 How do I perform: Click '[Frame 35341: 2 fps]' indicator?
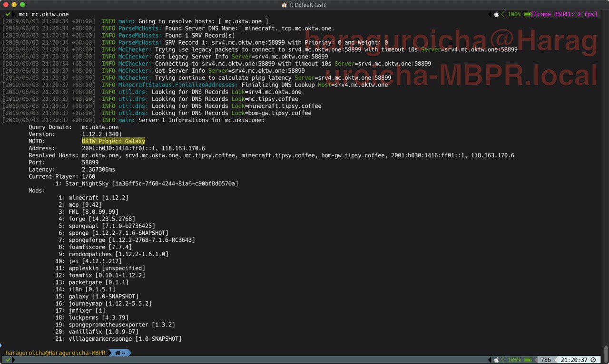(565, 14)
